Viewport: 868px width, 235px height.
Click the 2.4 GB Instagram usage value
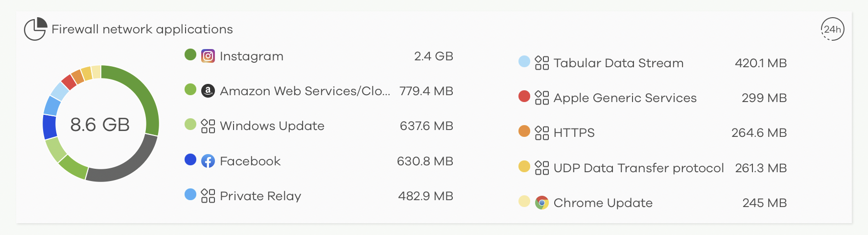point(433,56)
